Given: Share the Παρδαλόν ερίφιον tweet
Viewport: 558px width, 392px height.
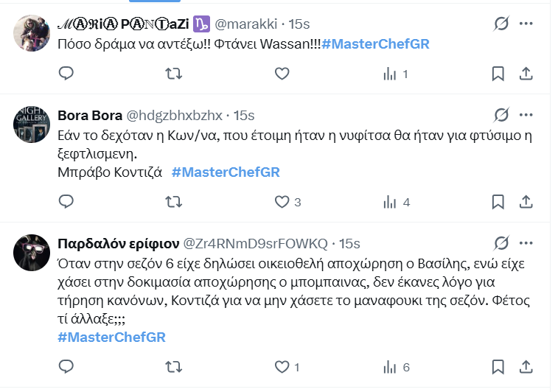Looking at the screenshot, I should point(526,367).
